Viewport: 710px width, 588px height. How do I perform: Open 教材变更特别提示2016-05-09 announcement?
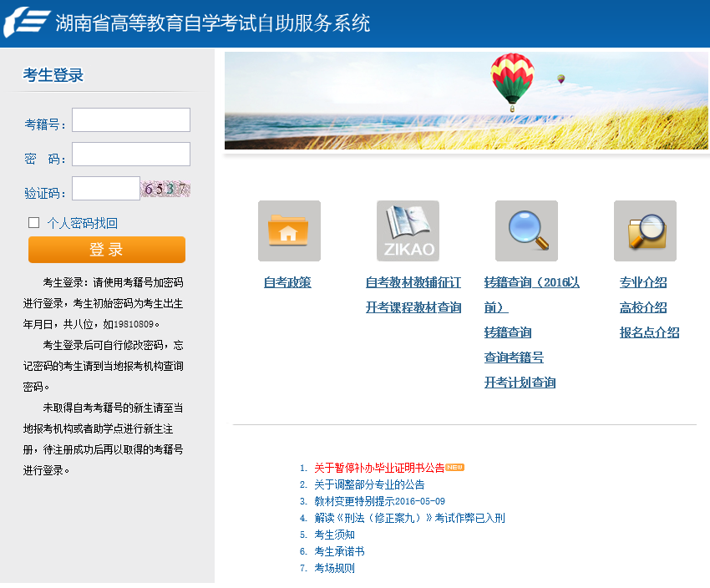[379, 501]
